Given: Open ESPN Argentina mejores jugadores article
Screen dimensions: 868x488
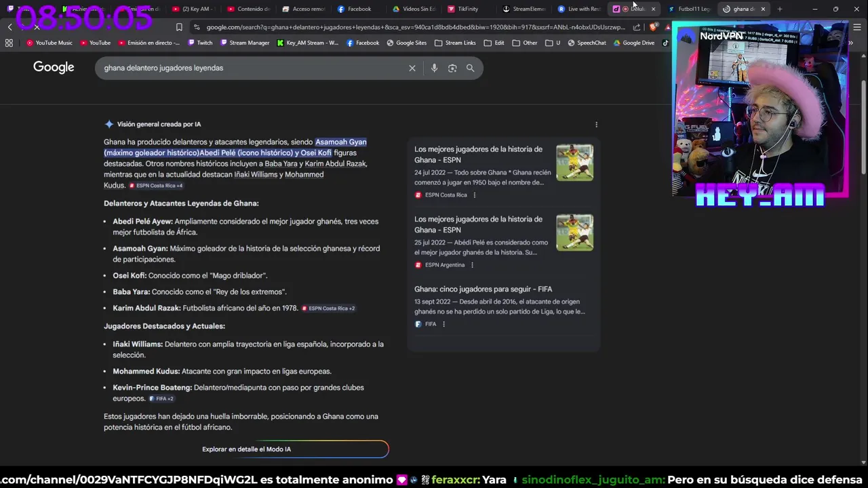Looking at the screenshot, I should (x=478, y=224).
